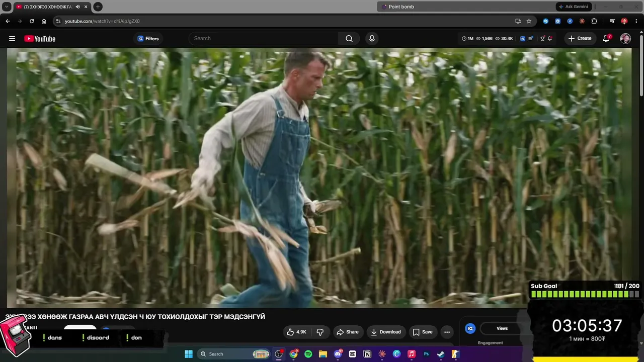
Task: Start voice search with the microphone
Action: coord(372,39)
